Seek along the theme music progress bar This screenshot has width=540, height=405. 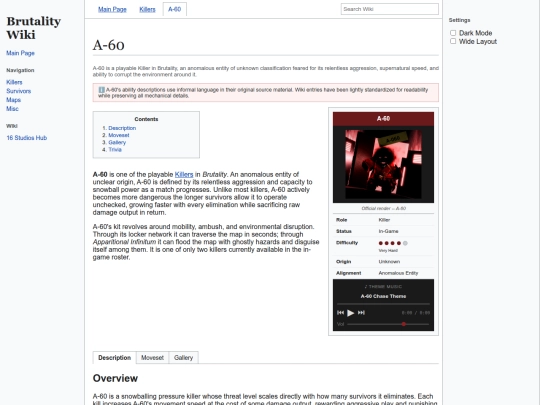383,304
